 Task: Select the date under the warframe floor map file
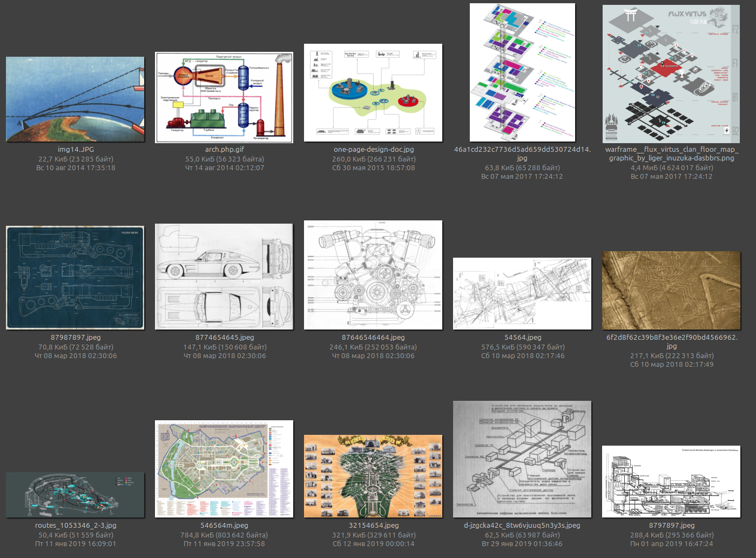tap(672, 177)
